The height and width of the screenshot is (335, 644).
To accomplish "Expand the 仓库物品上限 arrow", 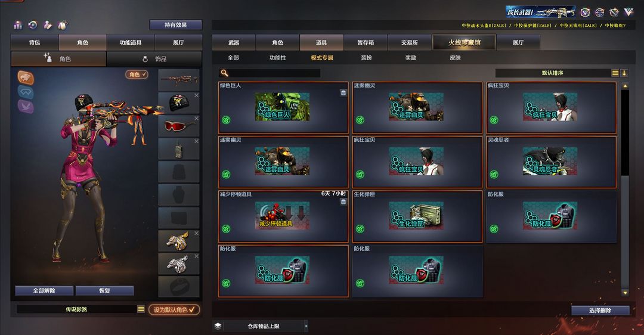I will pyautogui.click(x=306, y=326).
